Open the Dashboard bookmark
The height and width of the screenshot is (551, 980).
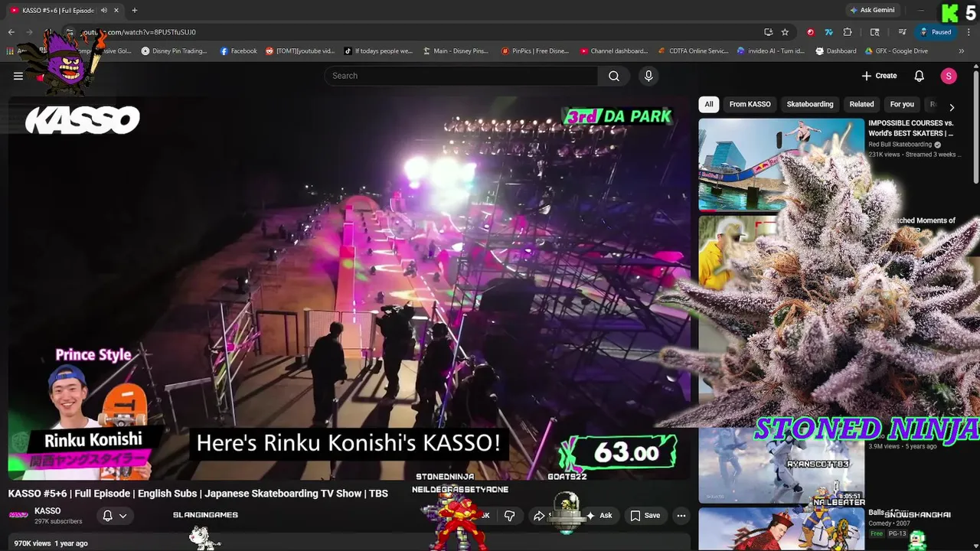pyautogui.click(x=836, y=51)
